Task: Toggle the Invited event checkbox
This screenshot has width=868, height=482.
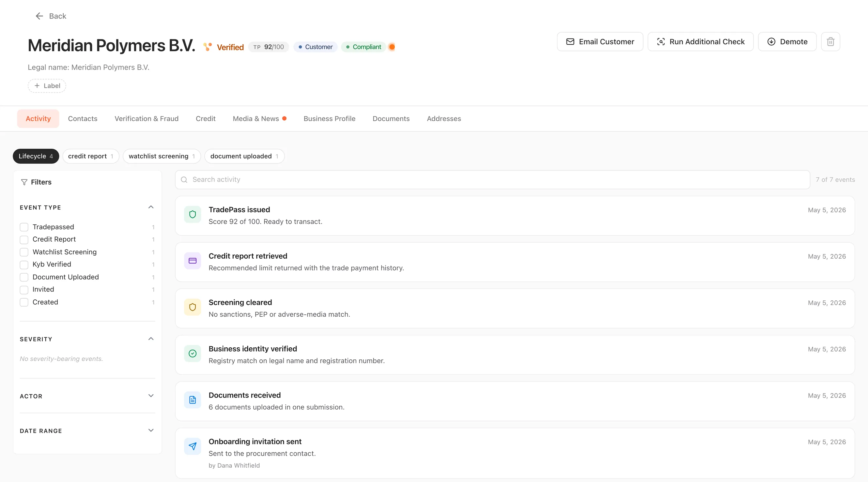Action: tap(24, 289)
